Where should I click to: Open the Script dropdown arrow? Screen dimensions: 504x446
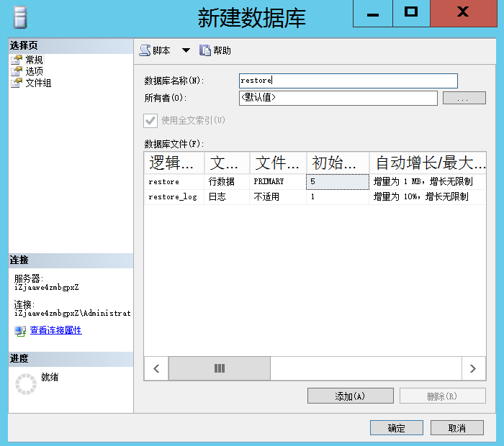pyautogui.click(x=186, y=50)
